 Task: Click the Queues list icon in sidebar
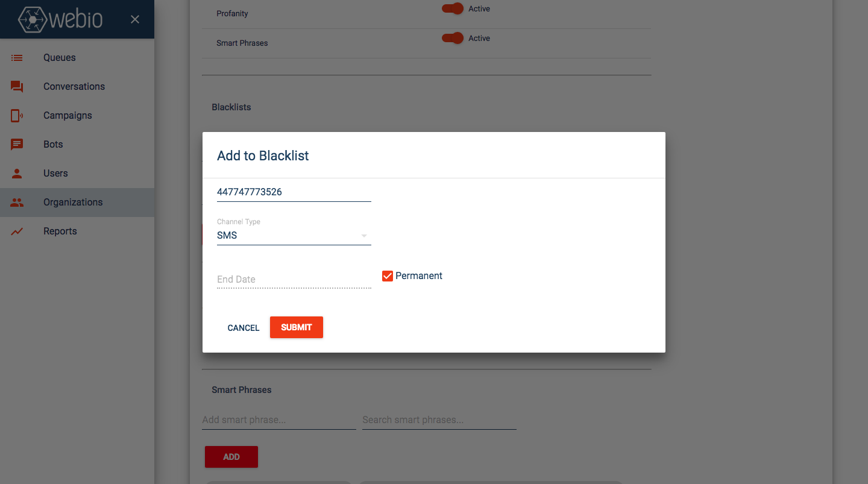[17, 58]
